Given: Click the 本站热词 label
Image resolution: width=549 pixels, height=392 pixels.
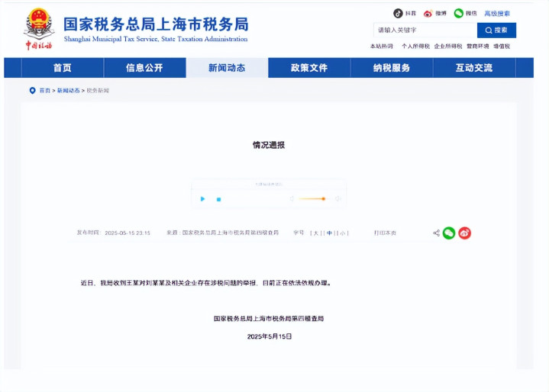Looking at the screenshot, I should click(381, 47).
